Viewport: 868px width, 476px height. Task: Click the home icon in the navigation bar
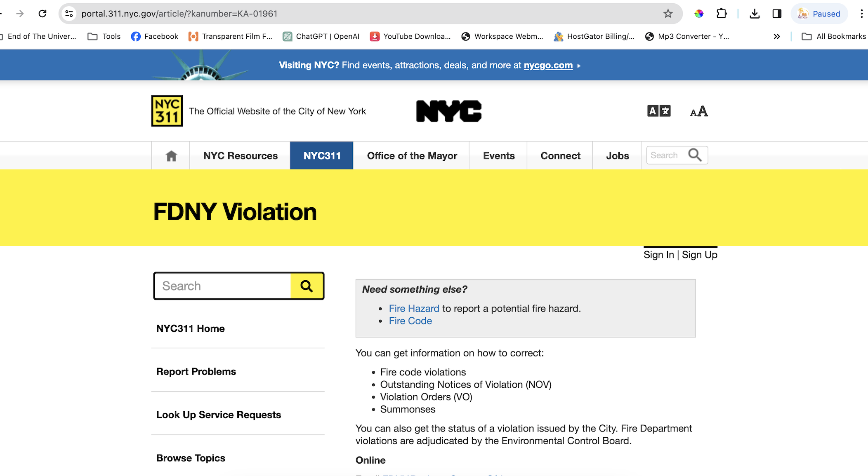tap(170, 155)
